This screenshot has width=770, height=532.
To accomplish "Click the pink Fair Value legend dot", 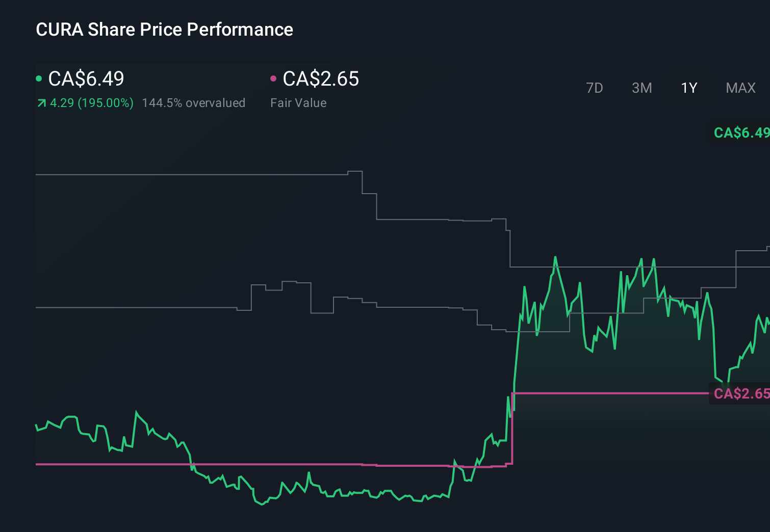I will pos(274,78).
